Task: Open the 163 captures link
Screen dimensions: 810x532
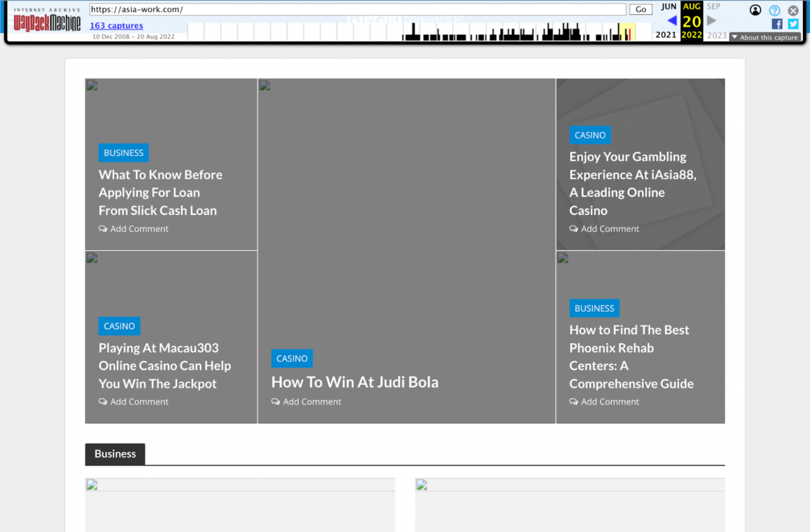Action: (x=116, y=26)
